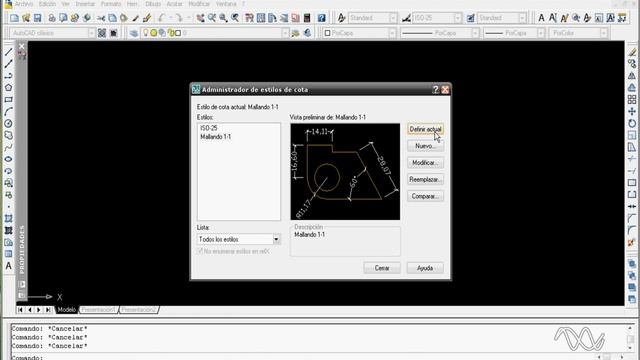Select the Move modify tool
The width and height of the screenshot is (640, 360).
pyautogui.click(x=632, y=111)
